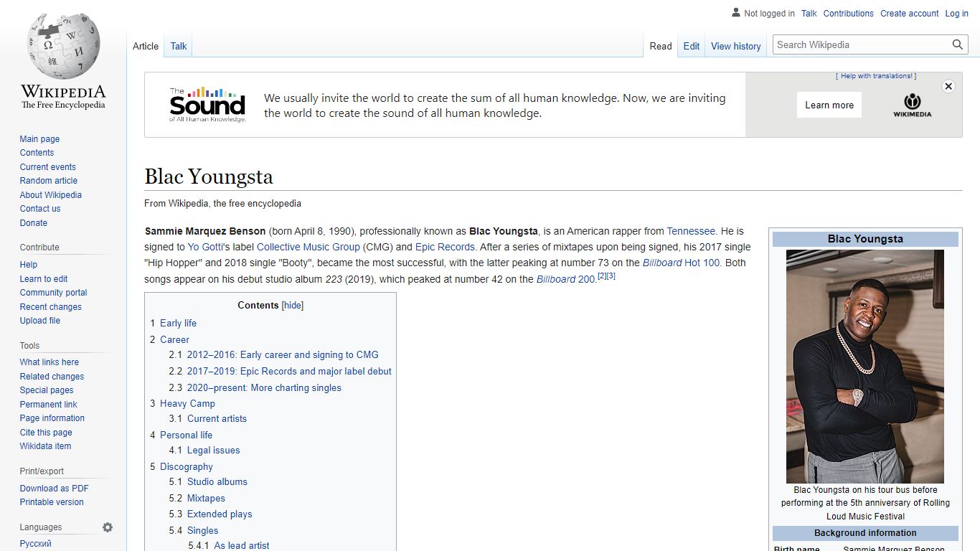Open Related changes
The height and width of the screenshot is (551, 980).
(x=52, y=377)
